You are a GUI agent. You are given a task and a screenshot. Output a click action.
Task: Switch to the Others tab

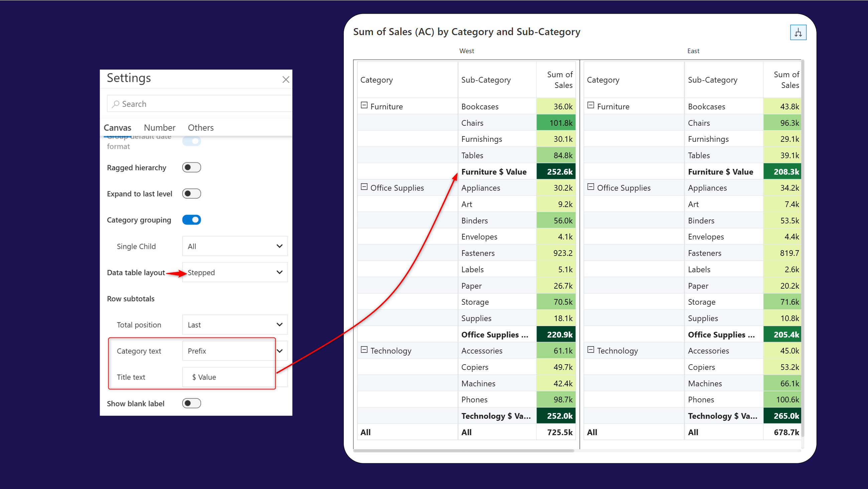[x=200, y=127]
